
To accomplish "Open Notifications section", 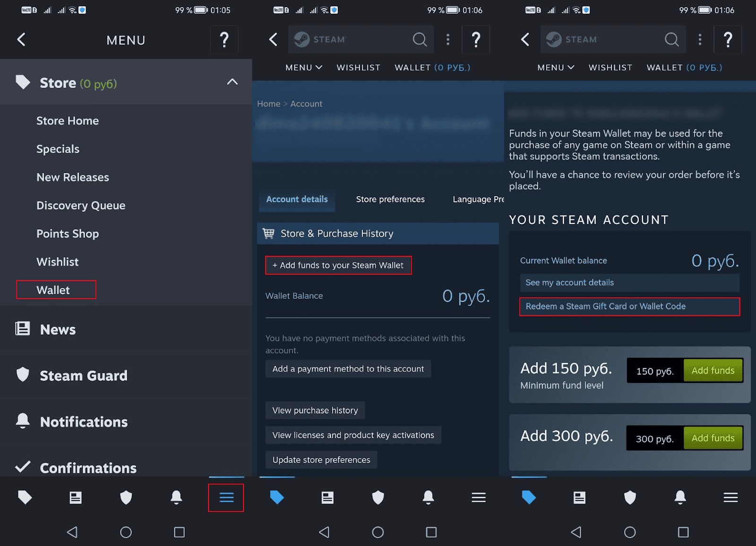I will pos(84,422).
